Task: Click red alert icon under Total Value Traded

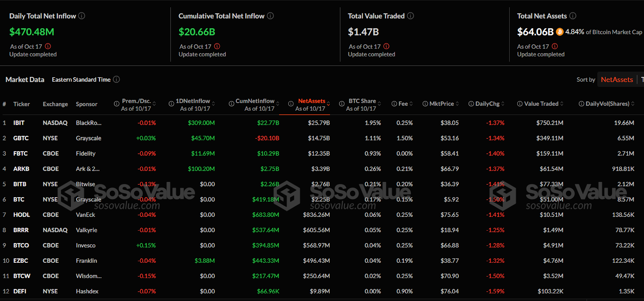Action: click(x=386, y=46)
